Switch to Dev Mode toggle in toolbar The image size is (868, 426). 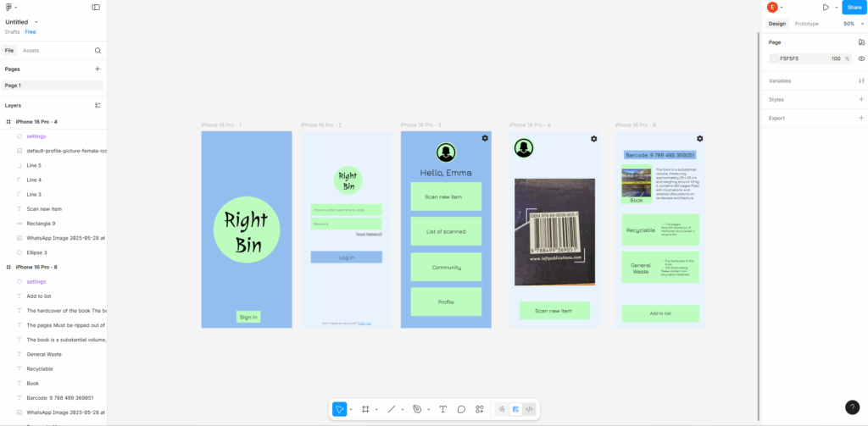[529, 409]
